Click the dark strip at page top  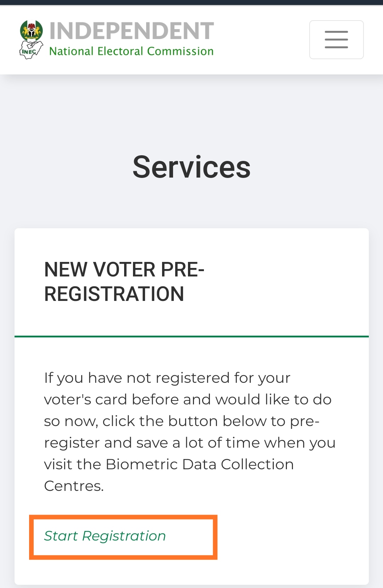pyautogui.click(x=191, y=2)
